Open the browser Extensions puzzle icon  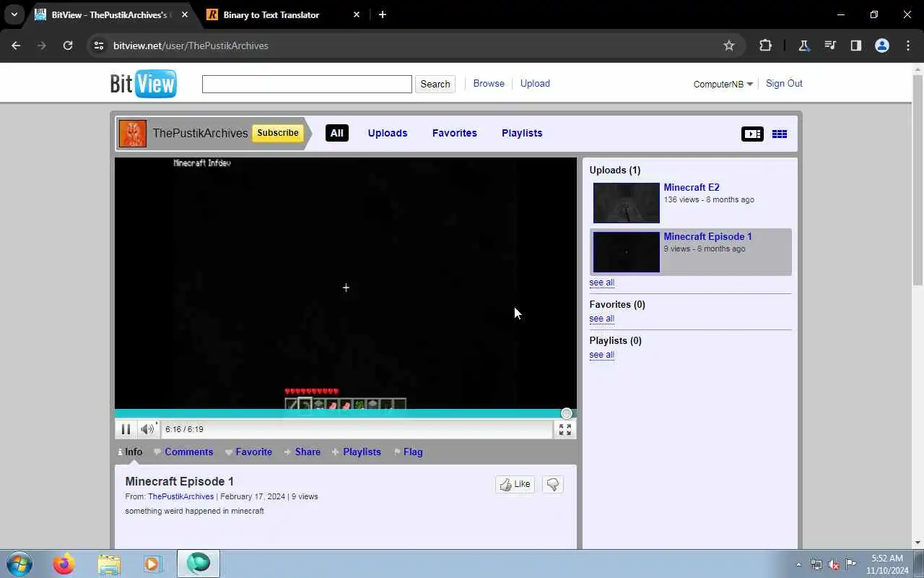[x=766, y=46]
